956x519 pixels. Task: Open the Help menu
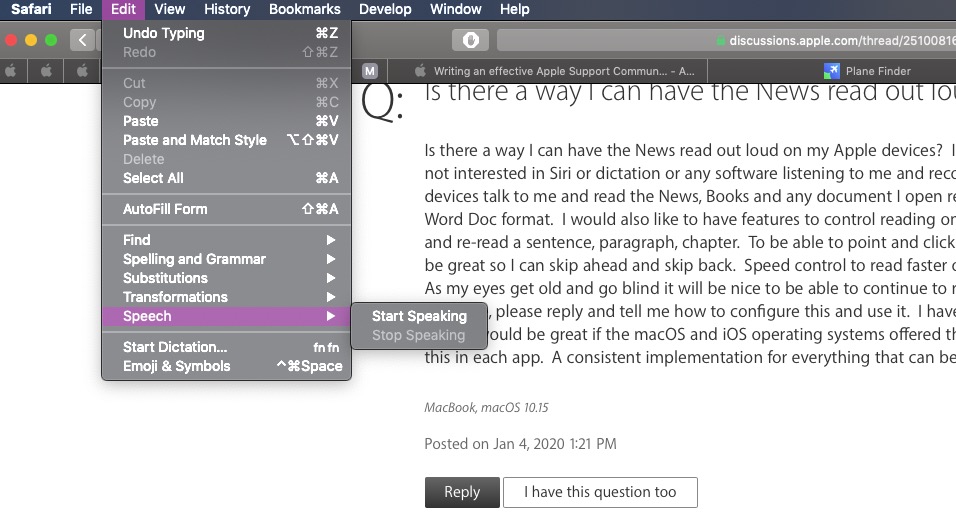(515, 9)
